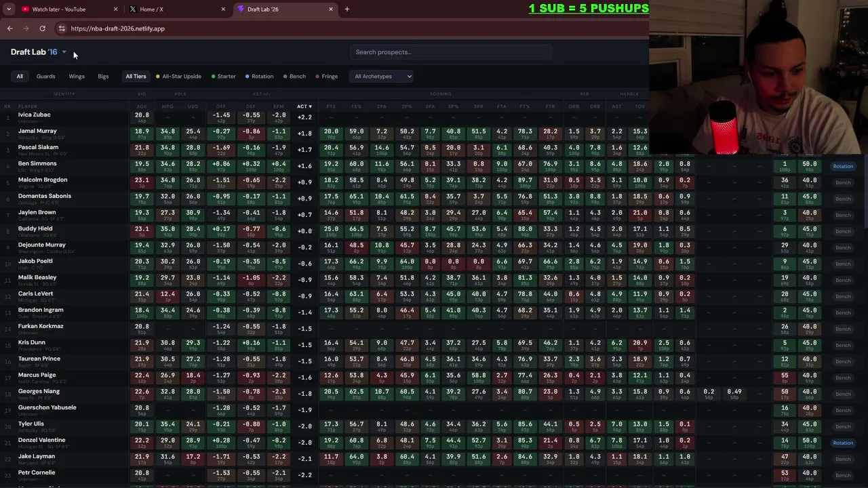
Task: Open Guerschon Yabusele player row
Action: tap(434, 410)
